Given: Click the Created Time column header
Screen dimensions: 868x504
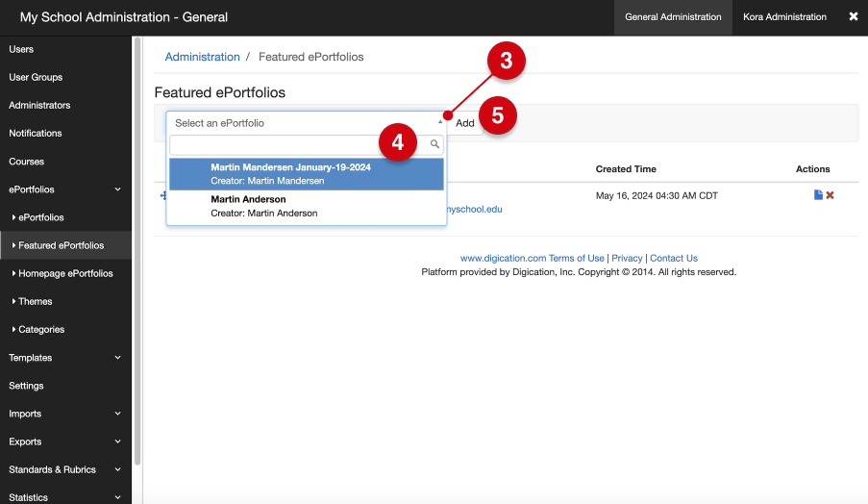Looking at the screenshot, I should tap(626, 169).
